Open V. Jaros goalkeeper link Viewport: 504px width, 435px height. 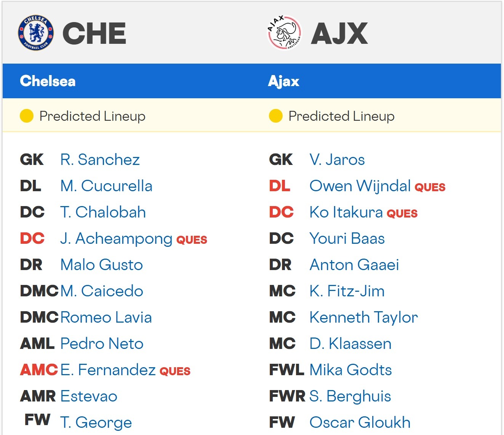pyautogui.click(x=337, y=160)
